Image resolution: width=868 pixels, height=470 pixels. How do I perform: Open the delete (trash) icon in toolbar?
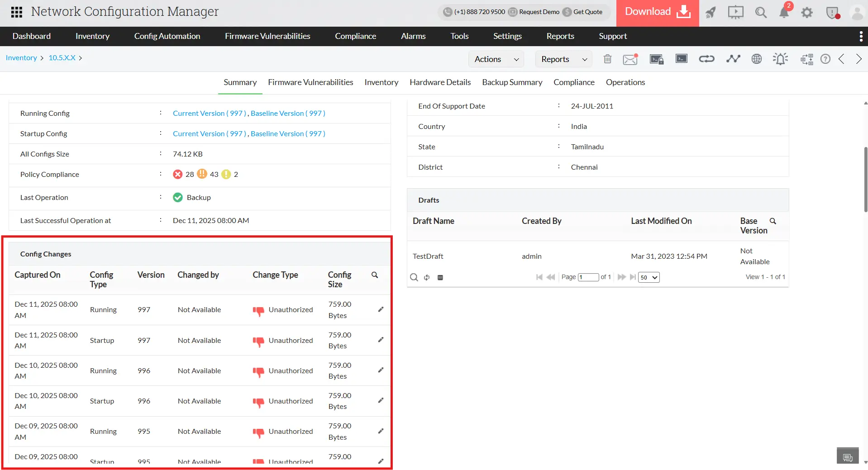pos(607,59)
